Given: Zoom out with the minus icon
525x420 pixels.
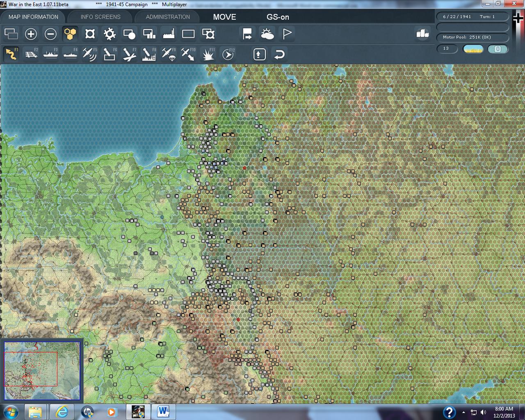Looking at the screenshot, I should pos(50,34).
